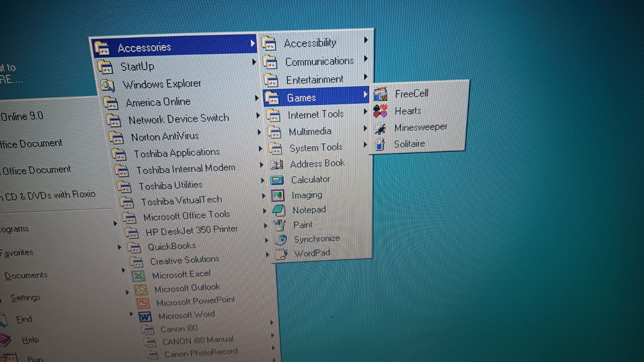Click the Notepad icon
Viewport: 644px width, 362px height.
coord(279,210)
